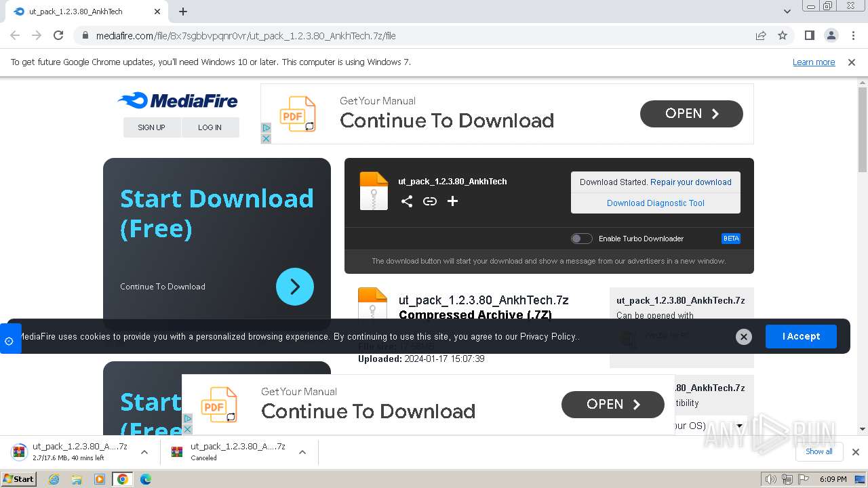Image resolution: width=868 pixels, height=488 pixels.
Task: Open Microsoft Edge from the taskbar
Action: [x=145, y=479]
